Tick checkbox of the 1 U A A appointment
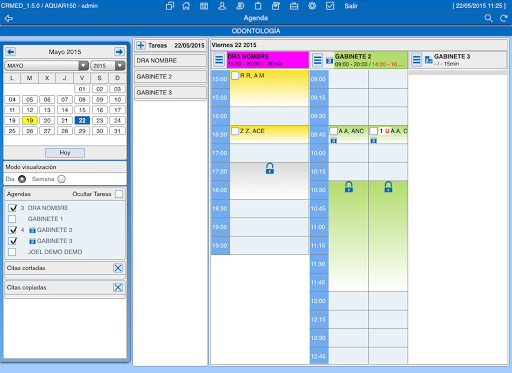Image resolution: width=512 pixels, height=373 pixels. [x=374, y=131]
